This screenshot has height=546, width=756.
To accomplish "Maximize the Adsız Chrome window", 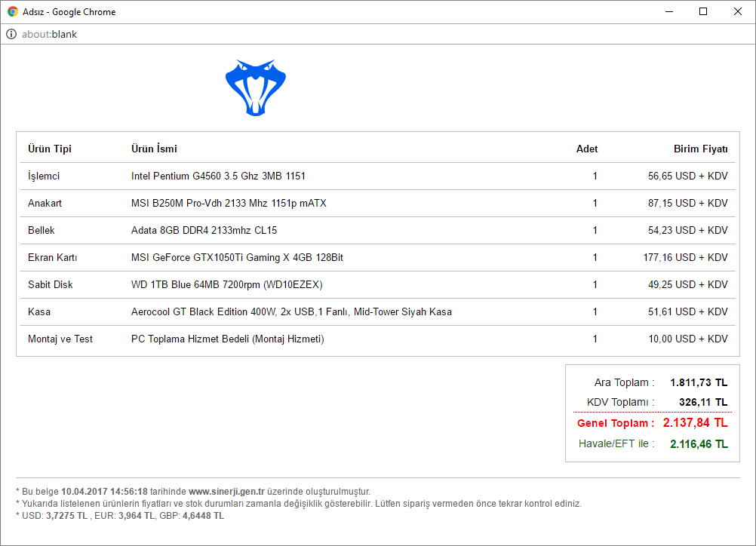I will click(703, 11).
